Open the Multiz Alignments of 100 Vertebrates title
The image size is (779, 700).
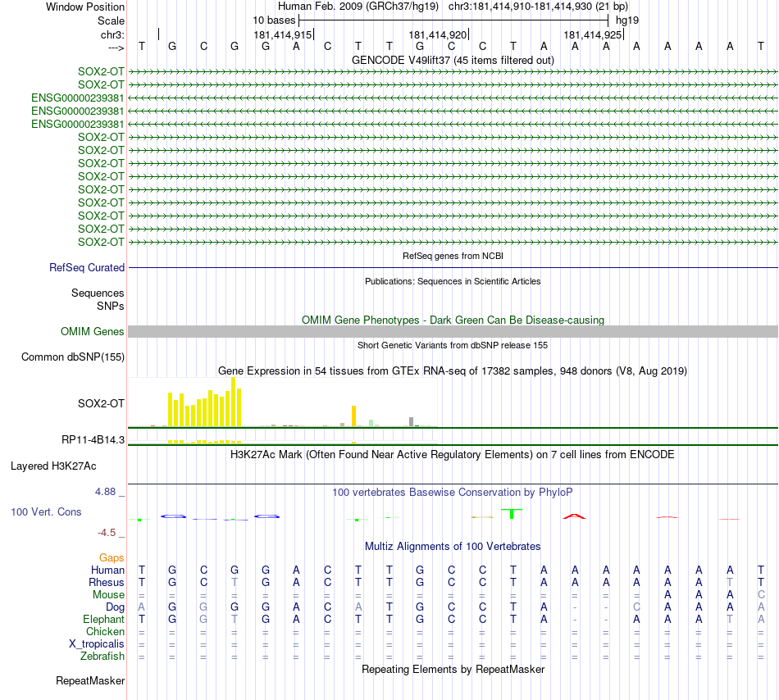[x=453, y=547]
